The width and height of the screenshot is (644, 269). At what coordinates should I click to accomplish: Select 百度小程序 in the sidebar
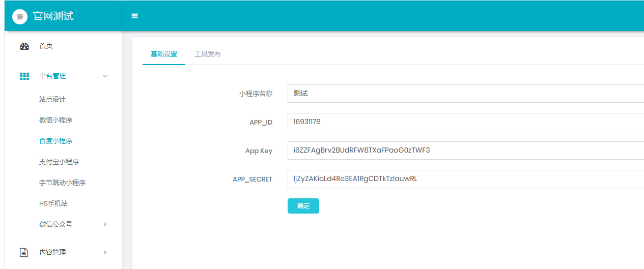(56, 141)
